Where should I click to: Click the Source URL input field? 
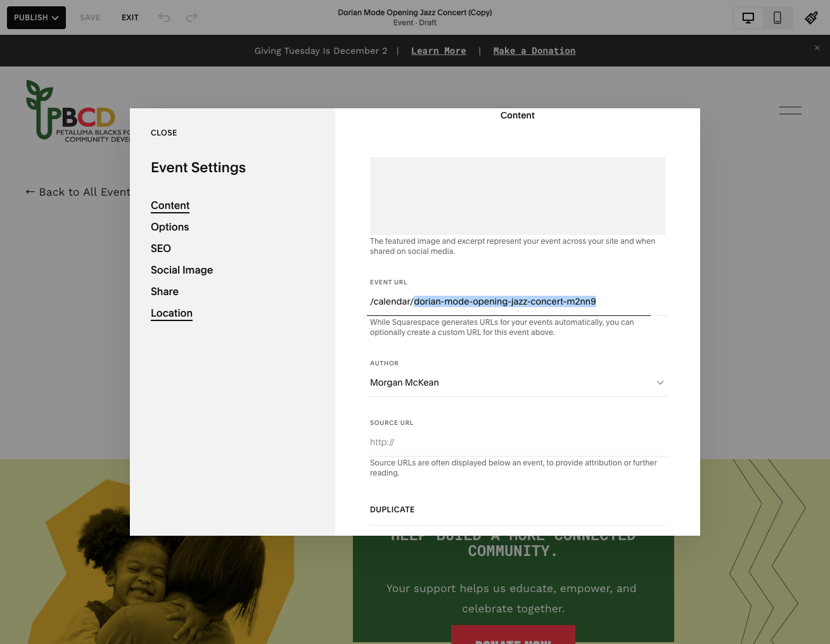point(518,442)
